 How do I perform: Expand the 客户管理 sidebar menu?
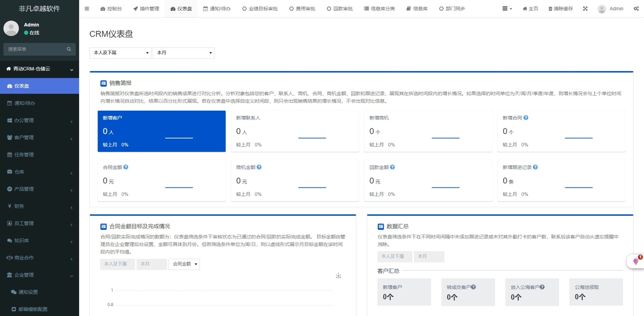click(x=39, y=138)
